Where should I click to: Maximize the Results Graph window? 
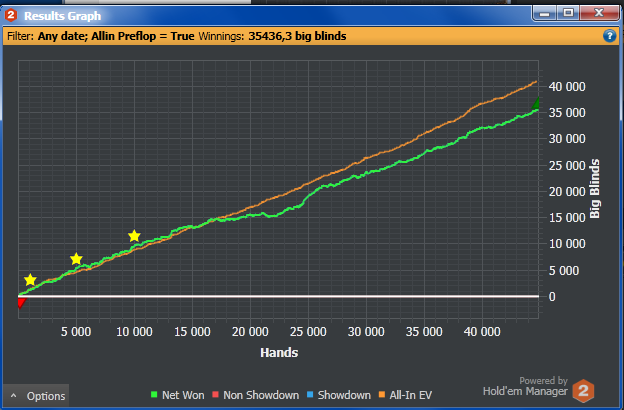pos(568,13)
